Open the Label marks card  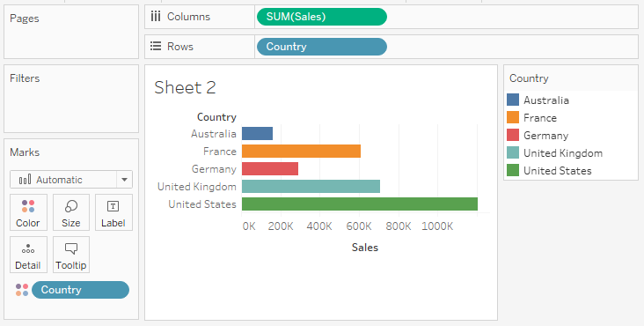click(x=113, y=212)
